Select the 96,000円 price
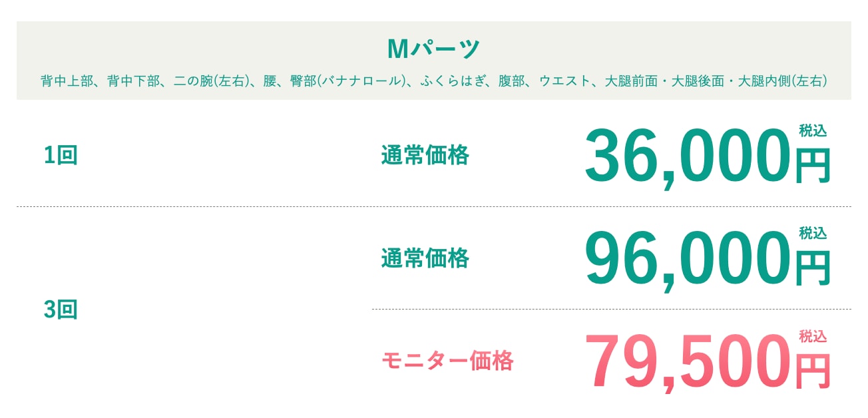Screen dimensions: 868x418 click(x=706, y=260)
